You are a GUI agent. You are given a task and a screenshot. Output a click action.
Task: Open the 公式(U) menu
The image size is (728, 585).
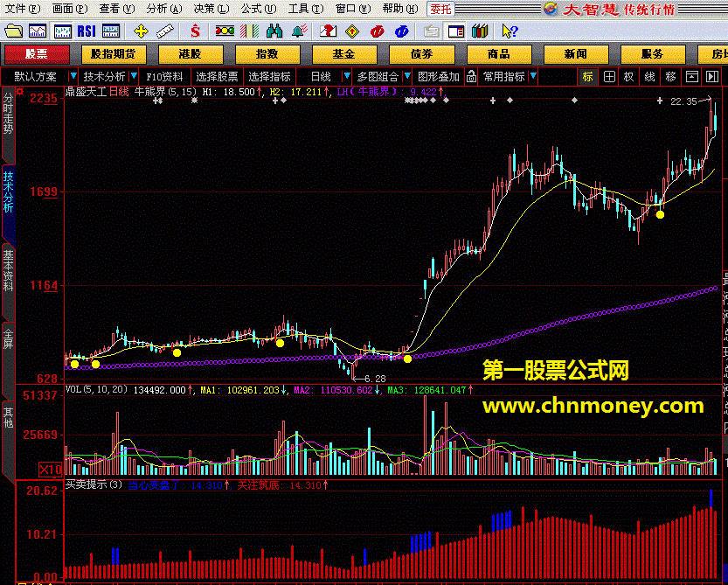point(259,9)
